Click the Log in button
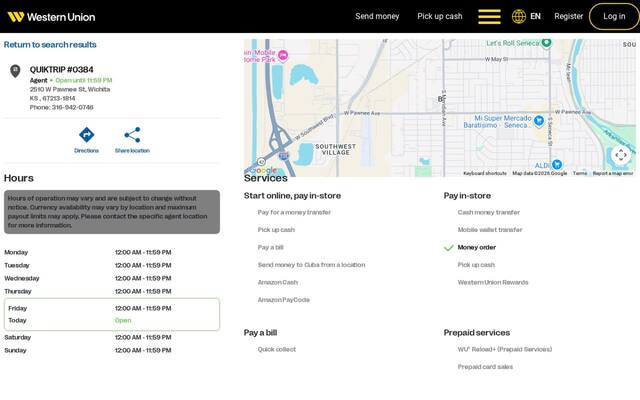This screenshot has height=400, width=640. pyautogui.click(x=614, y=16)
